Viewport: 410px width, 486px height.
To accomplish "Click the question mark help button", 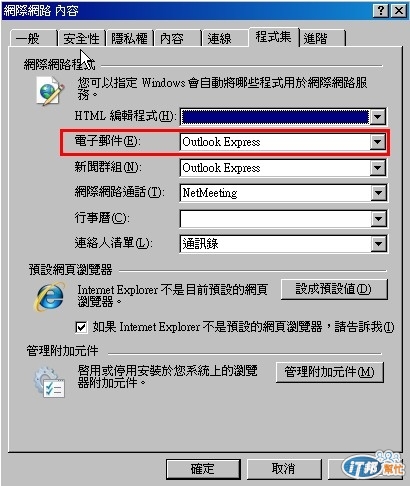I will [x=381, y=11].
